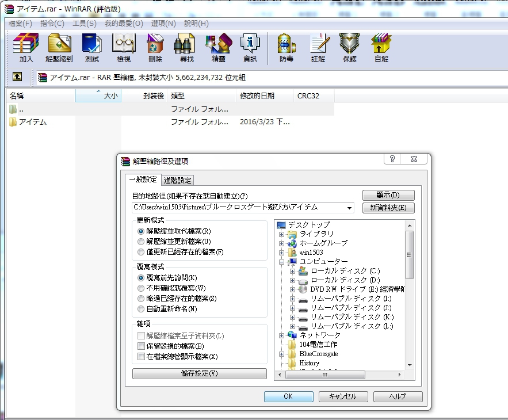Viewport: 508px width, 420px height.
Task: Click the ヘルプ button
Action: (x=398, y=396)
